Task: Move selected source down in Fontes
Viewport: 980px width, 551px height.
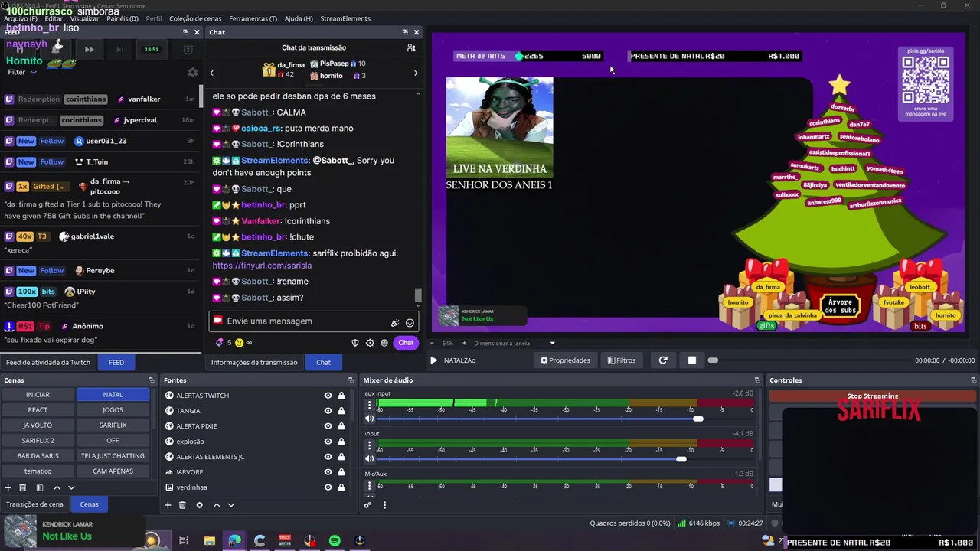Action: 231,505
